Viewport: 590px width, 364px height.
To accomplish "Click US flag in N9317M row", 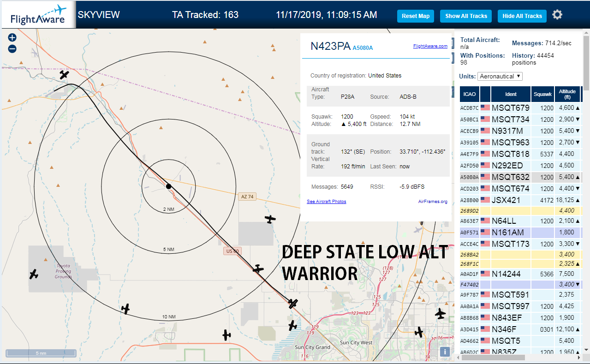I will pos(485,131).
